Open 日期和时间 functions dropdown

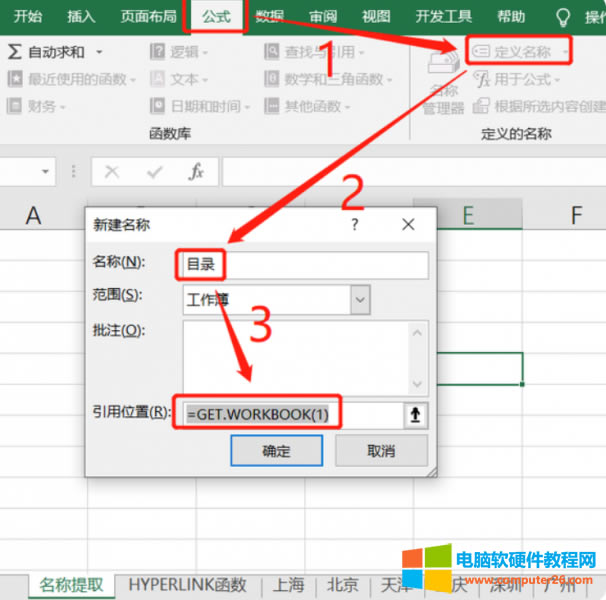pyautogui.click(x=200, y=106)
